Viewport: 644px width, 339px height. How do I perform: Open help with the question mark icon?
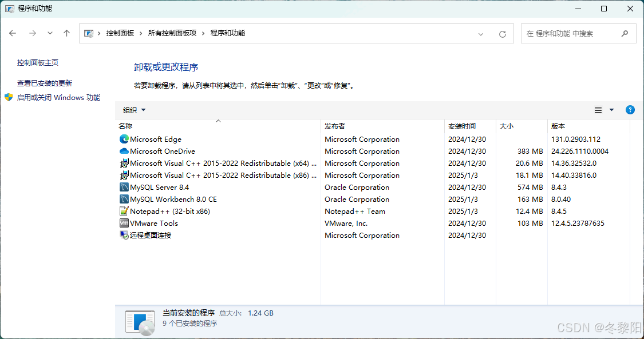click(x=630, y=110)
